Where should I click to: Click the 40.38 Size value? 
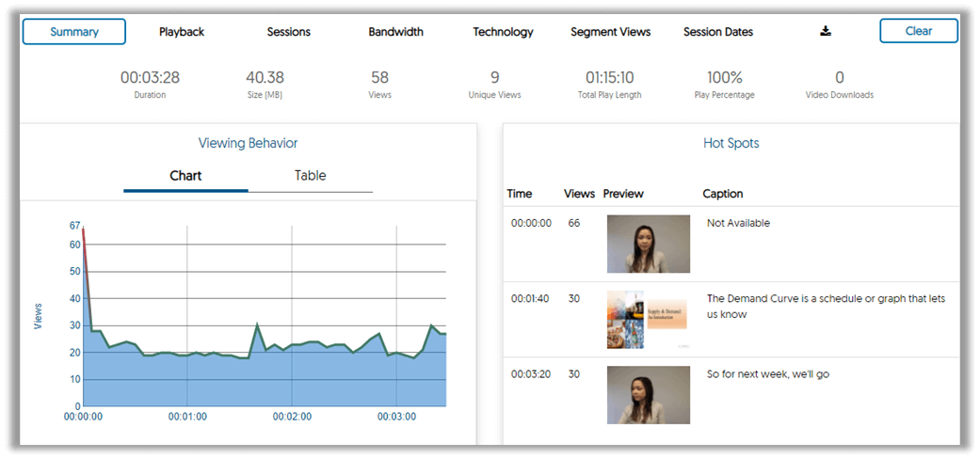(x=265, y=77)
